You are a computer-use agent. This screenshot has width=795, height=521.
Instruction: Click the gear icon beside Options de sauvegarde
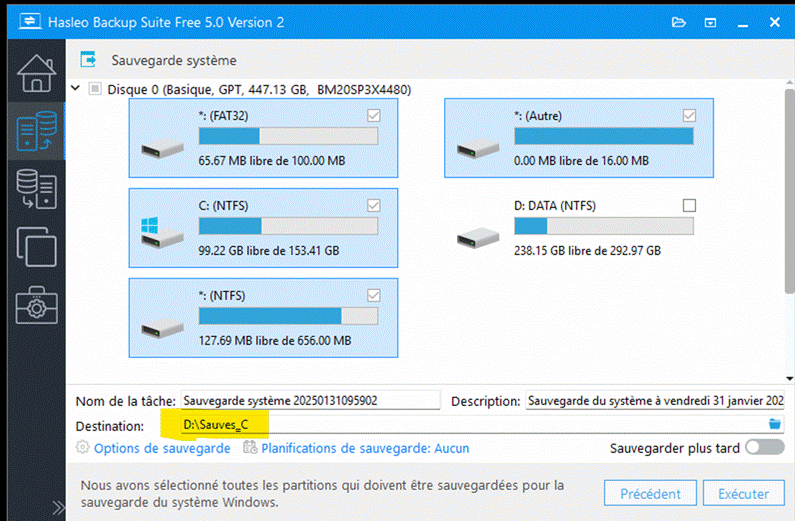83,448
